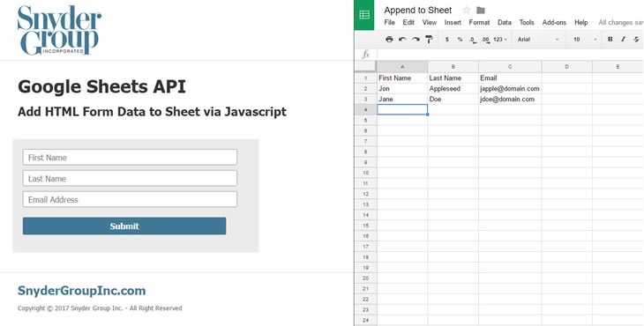Format as percent with % icon
Viewport: 644px width, 326px height.
(x=460, y=40)
